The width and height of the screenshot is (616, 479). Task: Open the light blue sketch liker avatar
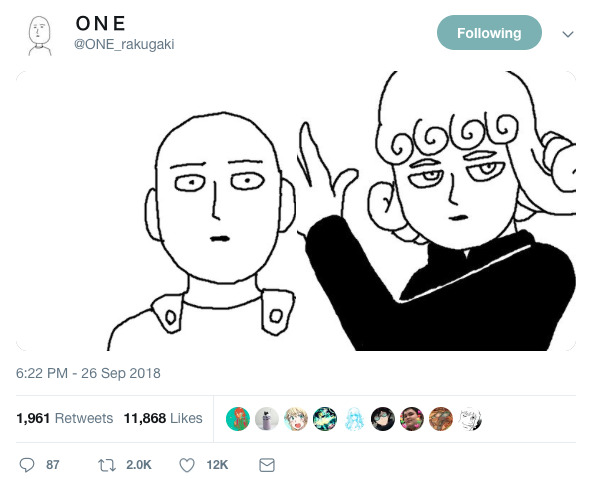(354, 419)
